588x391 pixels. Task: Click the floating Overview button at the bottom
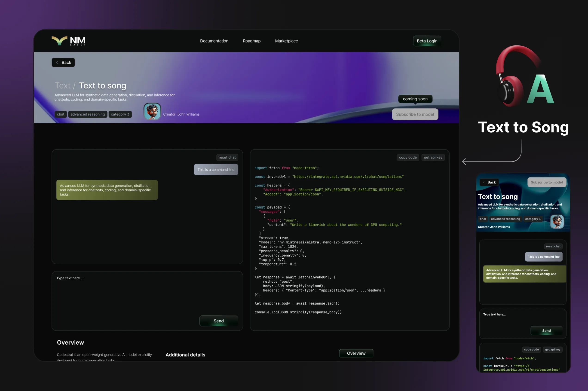356,353
